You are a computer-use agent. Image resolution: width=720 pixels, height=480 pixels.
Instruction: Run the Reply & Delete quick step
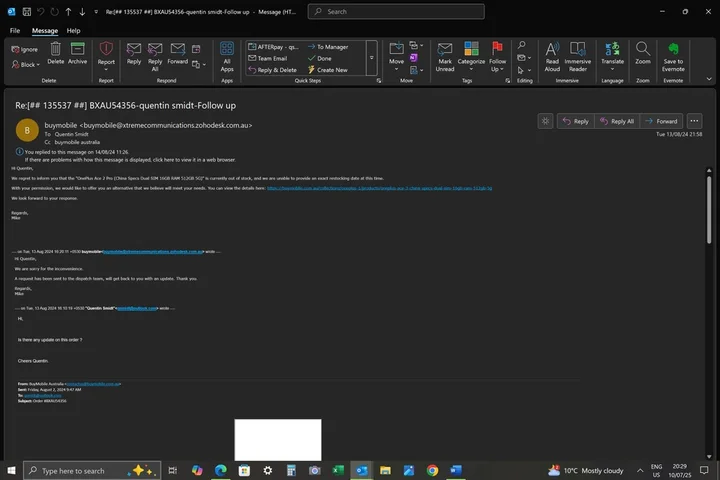click(x=273, y=70)
